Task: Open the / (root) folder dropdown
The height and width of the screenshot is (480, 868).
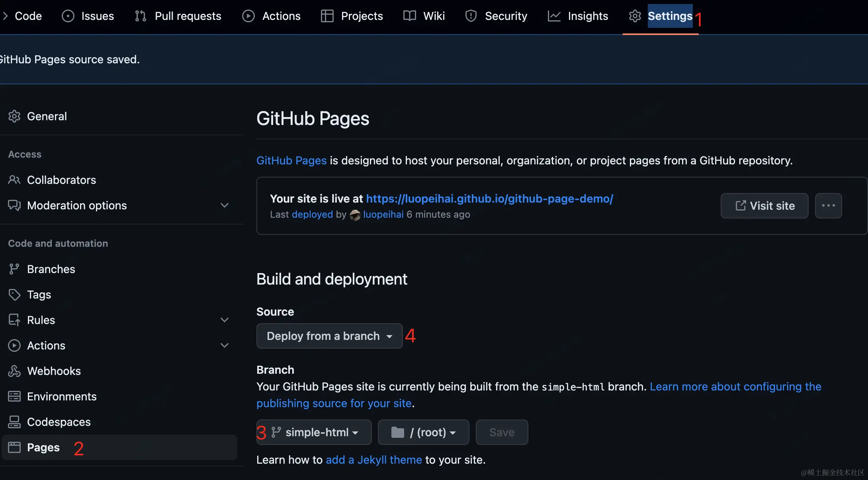Action: 423,432
